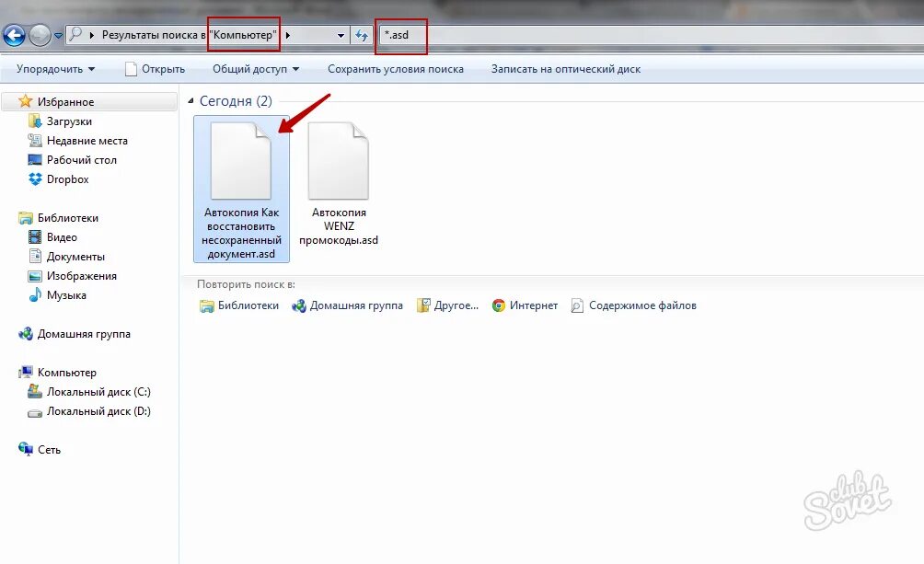This screenshot has height=564, width=924.
Task: Click the Избранное star icon
Action: click(x=25, y=101)
